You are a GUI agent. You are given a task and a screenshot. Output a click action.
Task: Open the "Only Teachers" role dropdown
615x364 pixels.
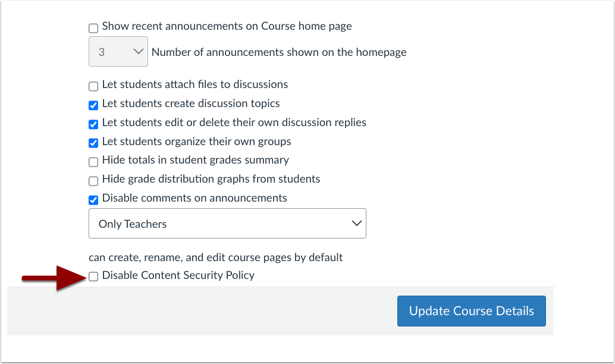coord(227,223)
